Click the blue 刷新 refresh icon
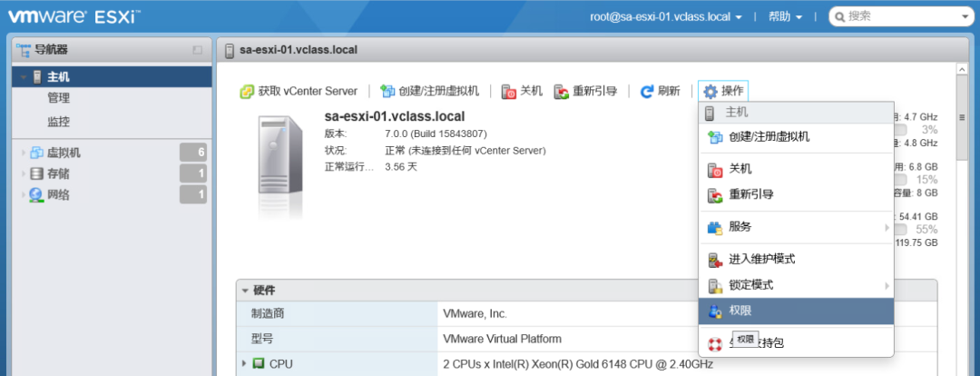Screen dimensions: 980x376 (647, 91)
